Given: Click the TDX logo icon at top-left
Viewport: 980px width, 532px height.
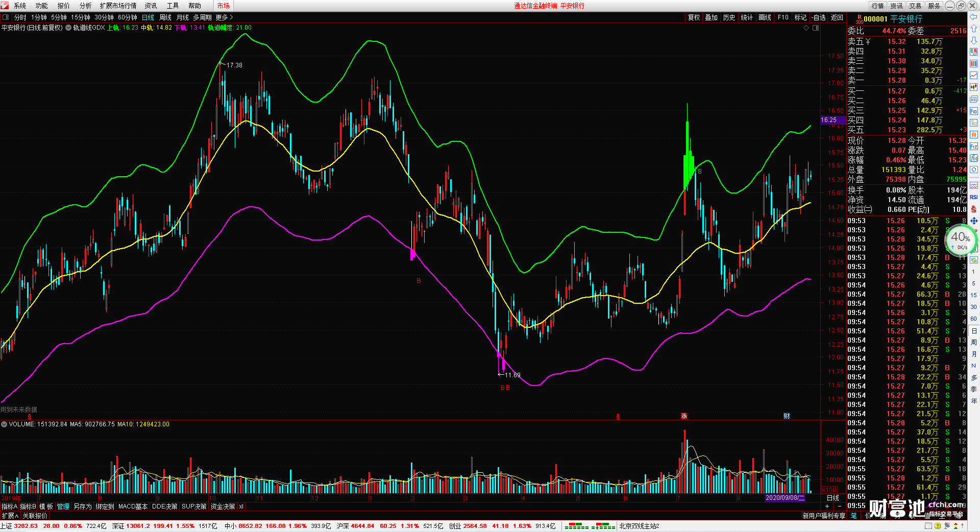Looking at the screenshot, I should [x=5, y=6].
